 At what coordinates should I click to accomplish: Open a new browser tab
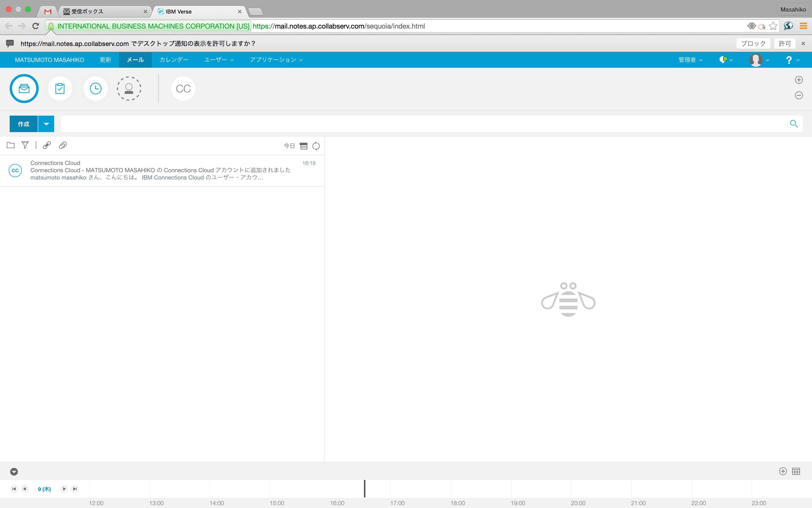(256, 12)
